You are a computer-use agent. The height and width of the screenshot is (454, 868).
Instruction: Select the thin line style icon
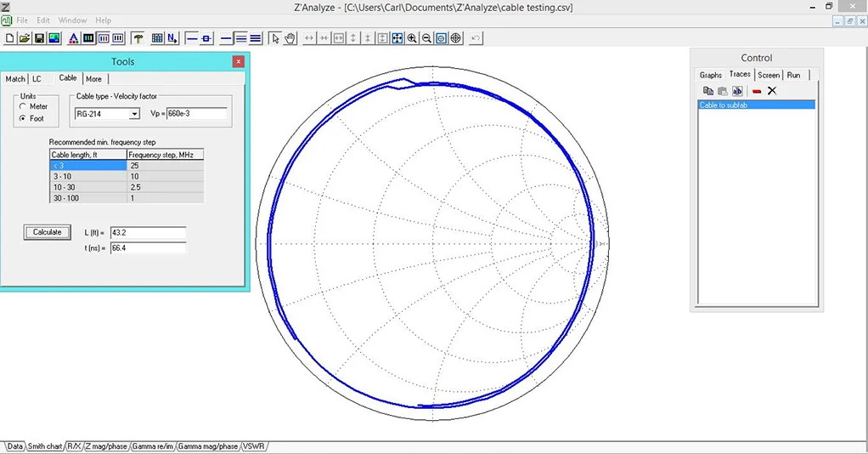192,38
